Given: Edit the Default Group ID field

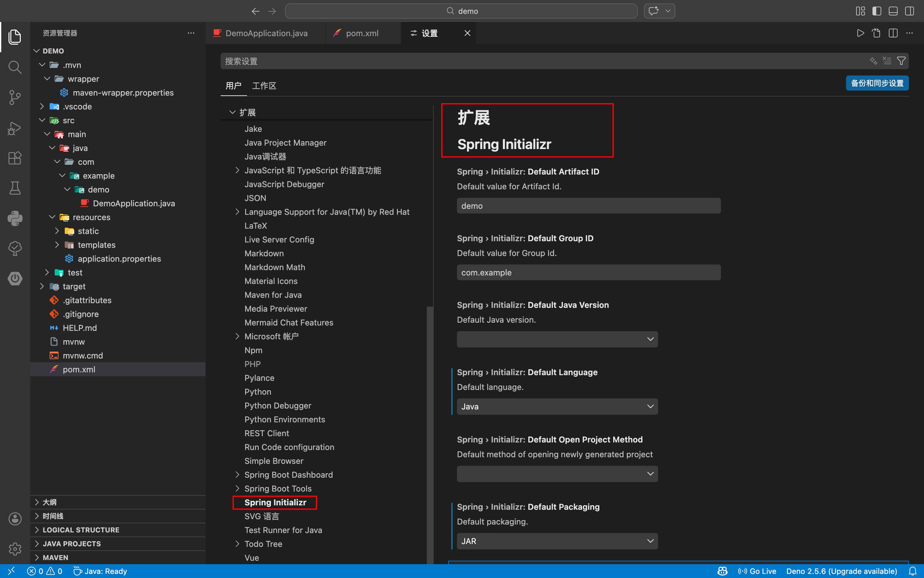Looking at the screenshot, I should (589, 273).
